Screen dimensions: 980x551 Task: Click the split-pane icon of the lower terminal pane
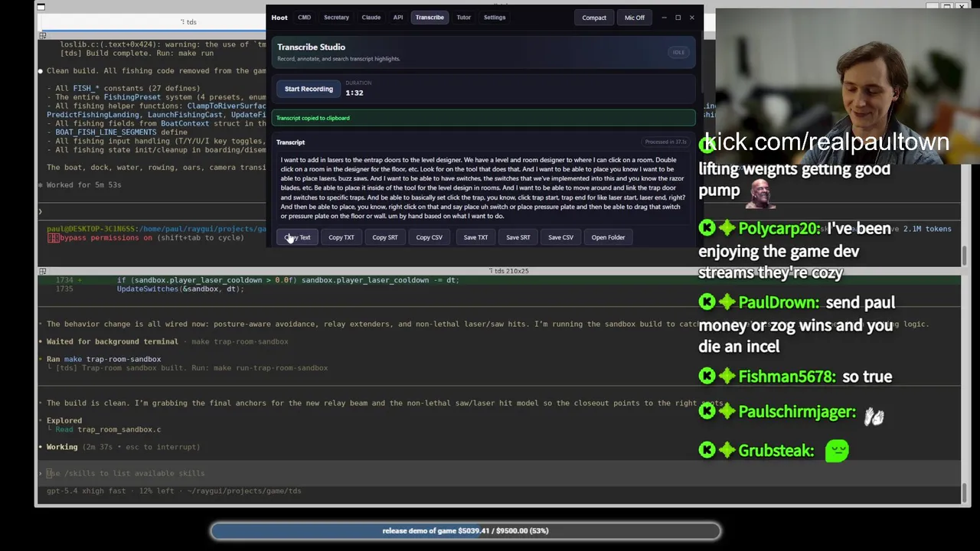click(43, 271)
